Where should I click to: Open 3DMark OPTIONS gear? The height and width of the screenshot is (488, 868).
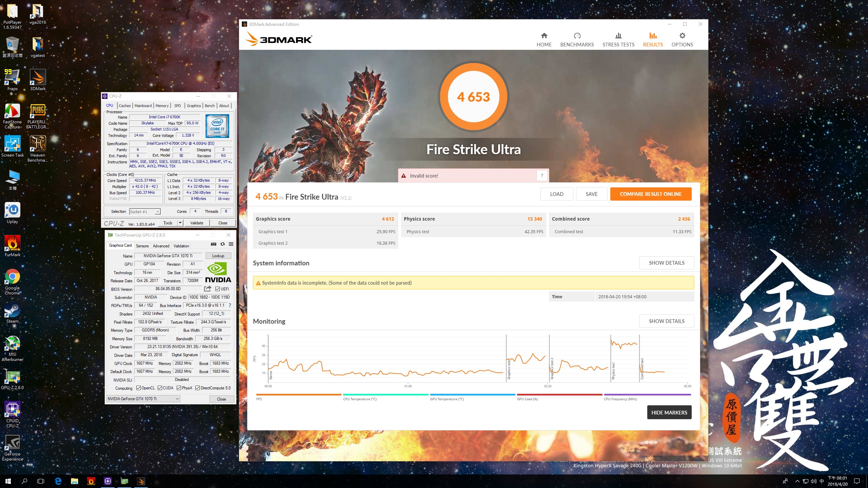pyautogui.click(x=682, y=40)
